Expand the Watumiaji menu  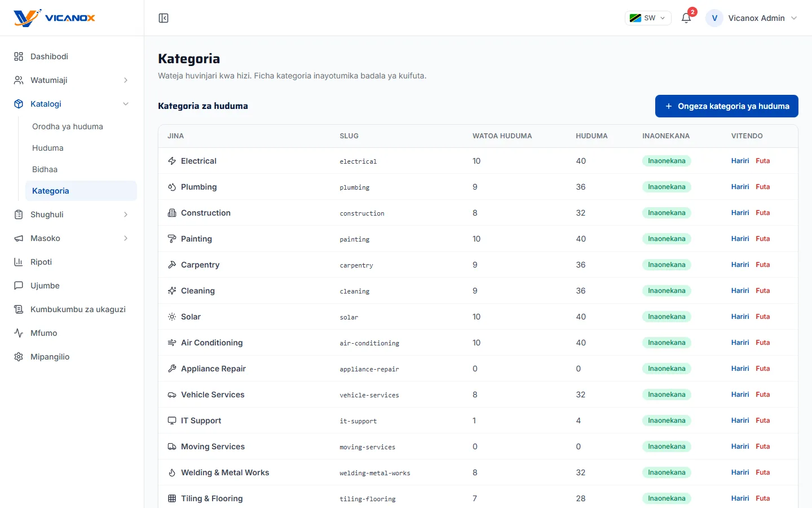(72, 80)
